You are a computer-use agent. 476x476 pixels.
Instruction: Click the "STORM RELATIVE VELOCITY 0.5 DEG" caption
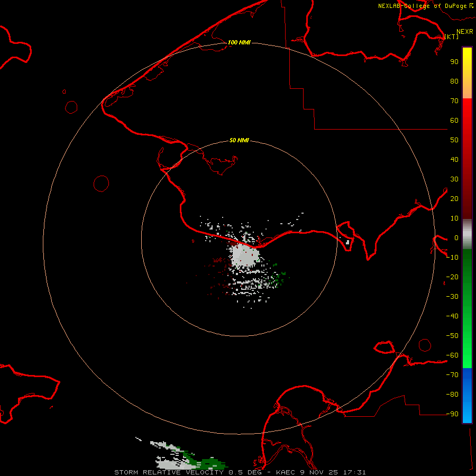click(x=188, y=472)
